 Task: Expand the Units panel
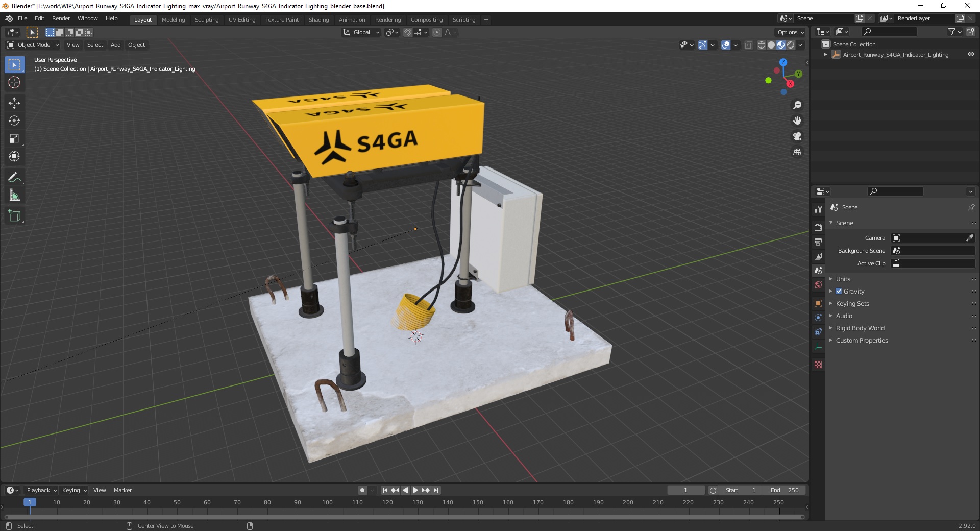[x=843, y=279]
